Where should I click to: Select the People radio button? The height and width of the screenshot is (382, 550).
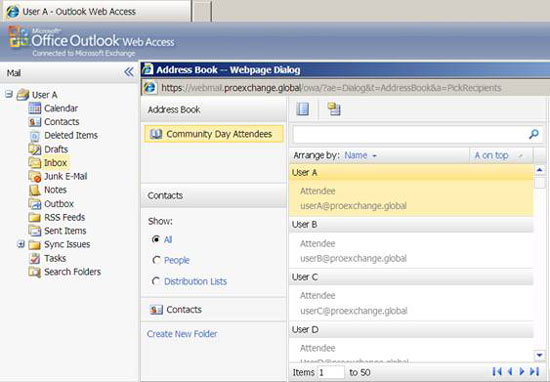156,260
